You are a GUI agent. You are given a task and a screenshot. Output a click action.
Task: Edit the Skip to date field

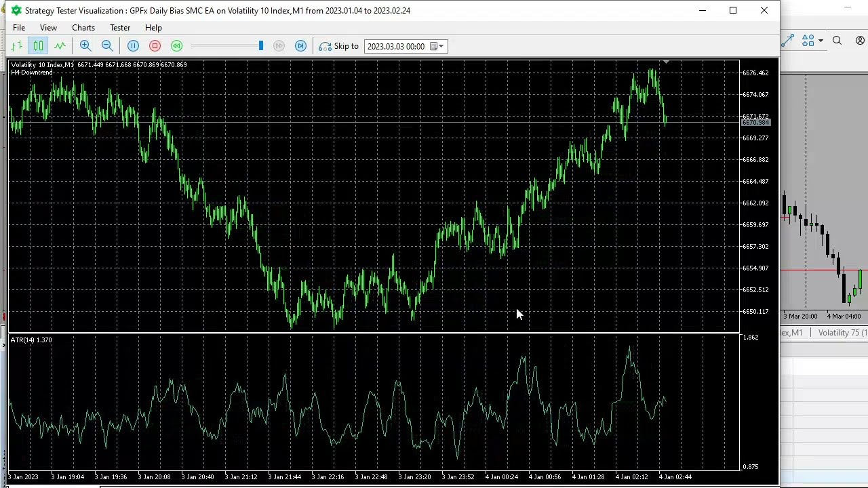(397, 46)
